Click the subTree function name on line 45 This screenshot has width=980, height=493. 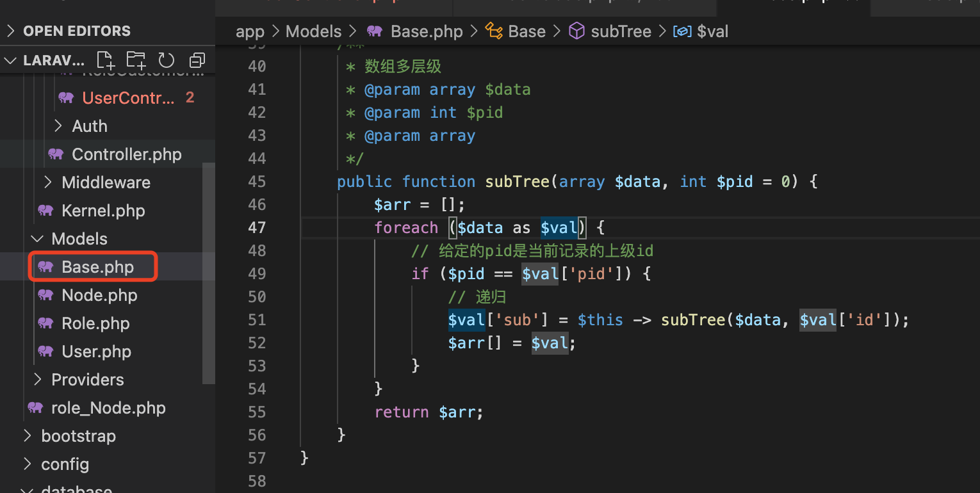[x=517, y=182]
